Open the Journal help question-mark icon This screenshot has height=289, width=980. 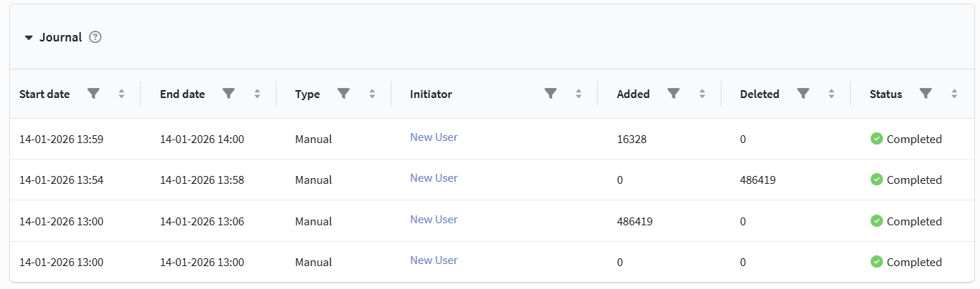coord(95,37)
